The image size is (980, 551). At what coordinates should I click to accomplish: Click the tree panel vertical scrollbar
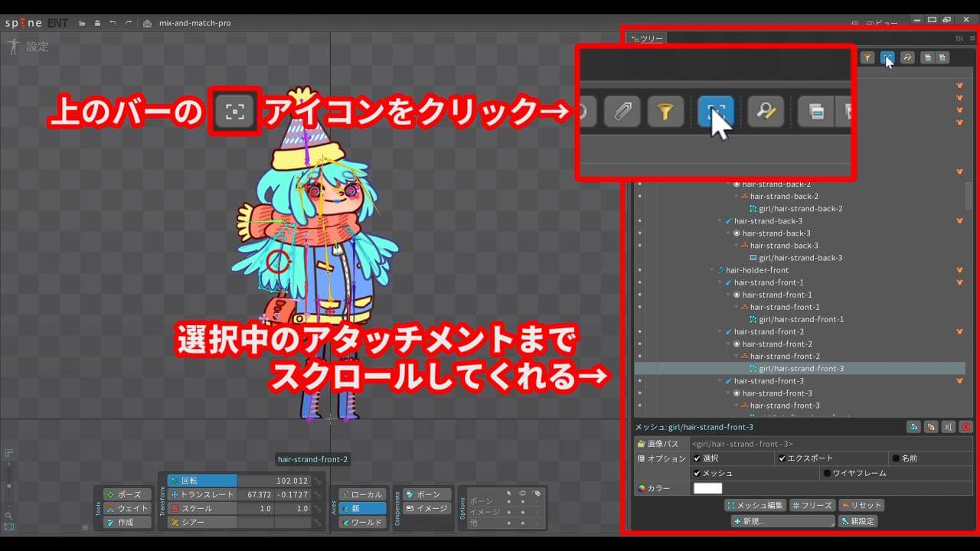(969, 195)
